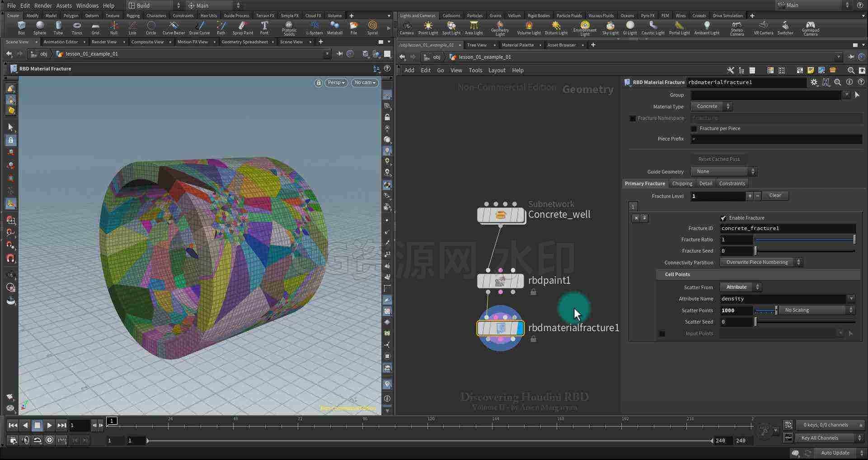
Task: Enable the Fracture Namespace checkbox
Action: (633, 118)
